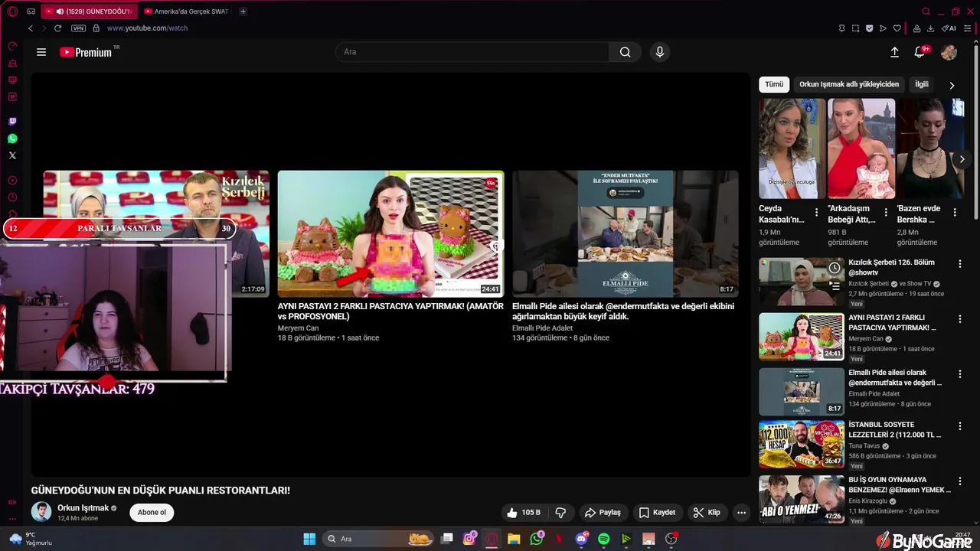Screen dimensions: 980x551
Task: Open more options for Kızılcık Şerbeti 126. Bölüm
Action: (959, 263)
